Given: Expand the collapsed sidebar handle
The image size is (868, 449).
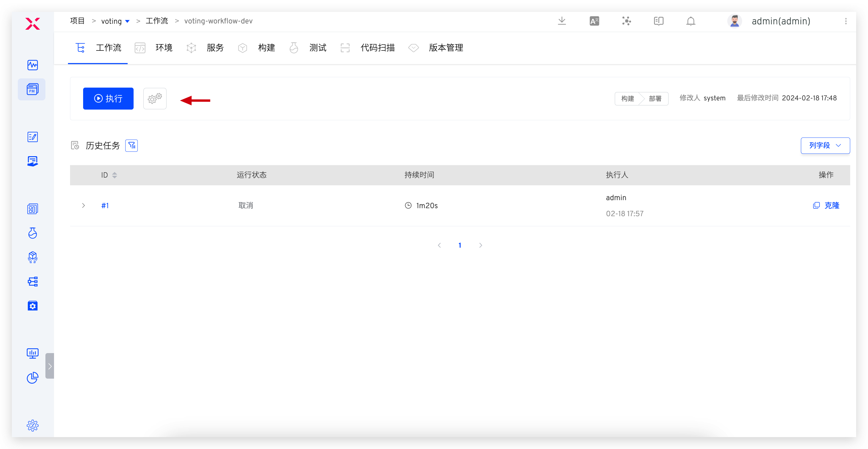Looking at the screenshot, I should (50, 366).
